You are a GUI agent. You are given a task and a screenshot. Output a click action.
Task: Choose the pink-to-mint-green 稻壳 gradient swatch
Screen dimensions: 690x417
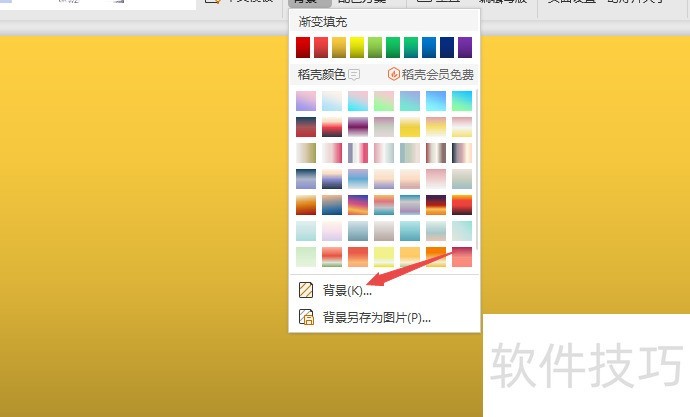384,101
